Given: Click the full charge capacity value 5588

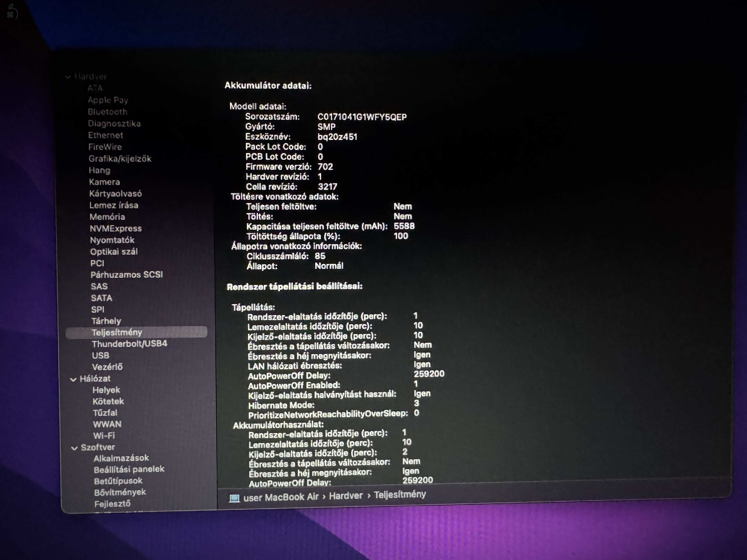Looking at the screenshot, I should pyautogui.click(x=404, y=226).
